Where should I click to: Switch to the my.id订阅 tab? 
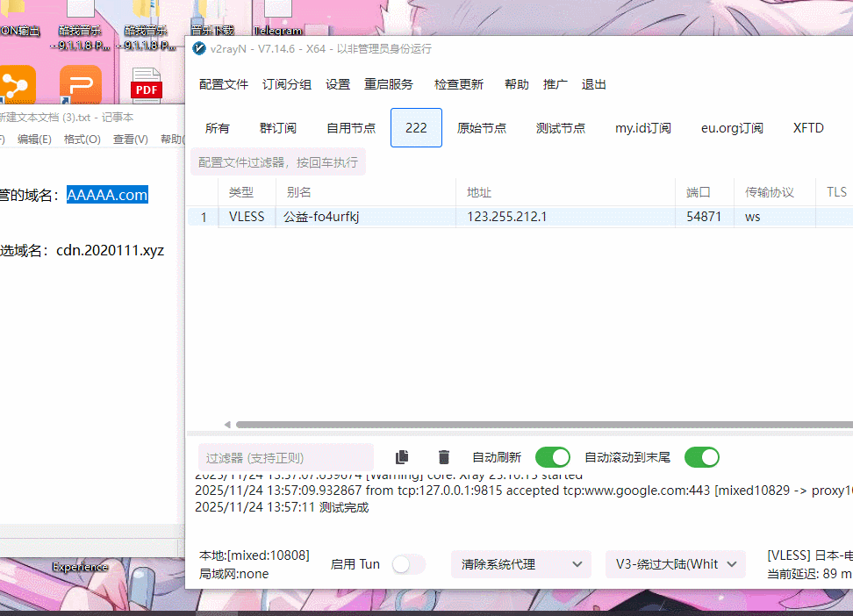point(643,128)
